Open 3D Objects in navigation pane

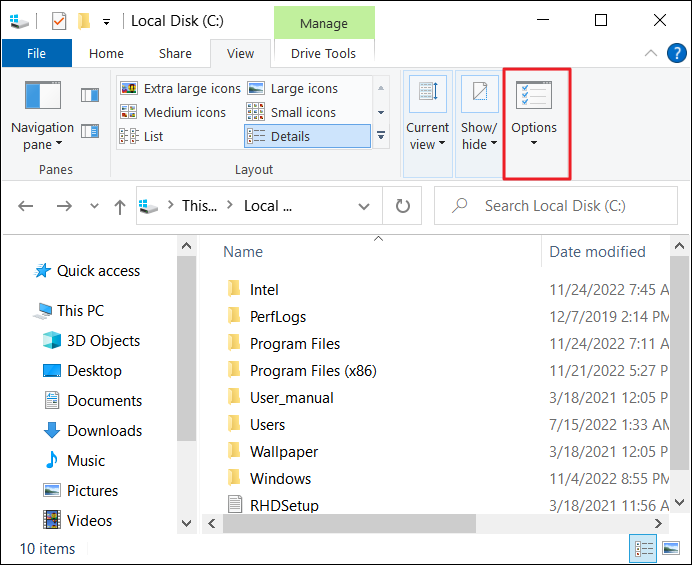tap(92, 341)
